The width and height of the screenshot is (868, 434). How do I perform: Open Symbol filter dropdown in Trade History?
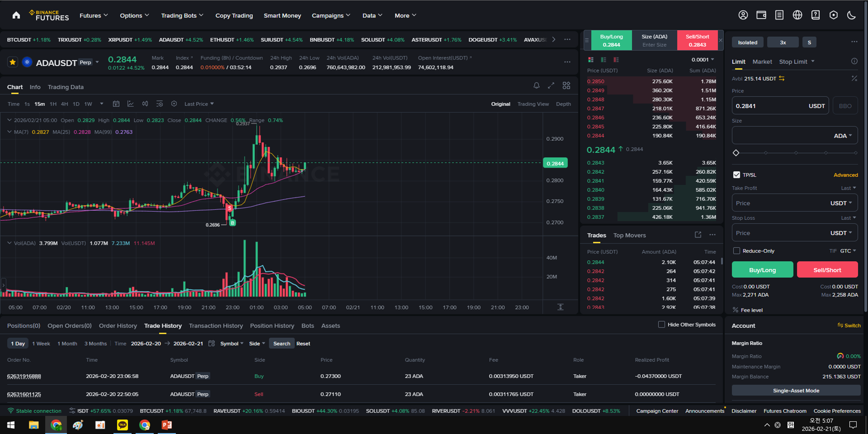[231, 344]
